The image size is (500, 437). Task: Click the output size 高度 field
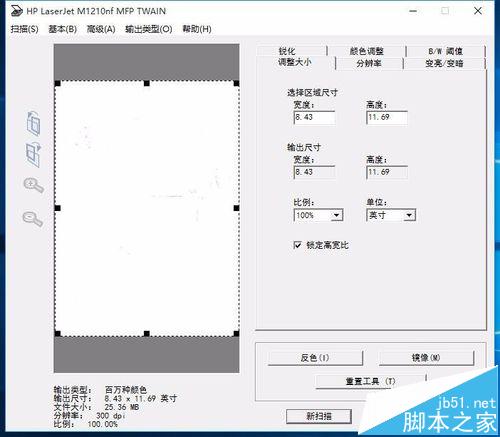[387, 172]
